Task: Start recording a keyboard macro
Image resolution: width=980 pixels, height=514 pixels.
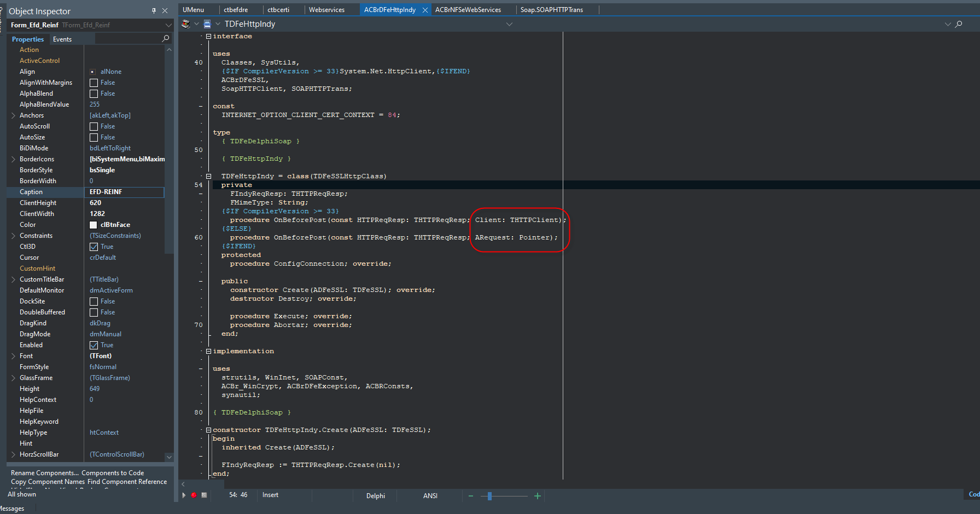Action: click(194, 495)
